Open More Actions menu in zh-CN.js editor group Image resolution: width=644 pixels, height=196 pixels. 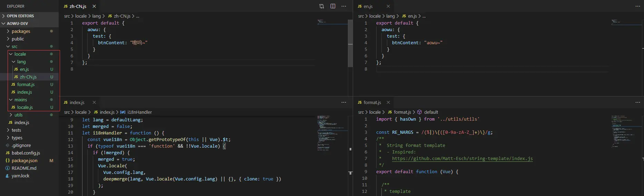pyautogui.click(x=344, y=6)
